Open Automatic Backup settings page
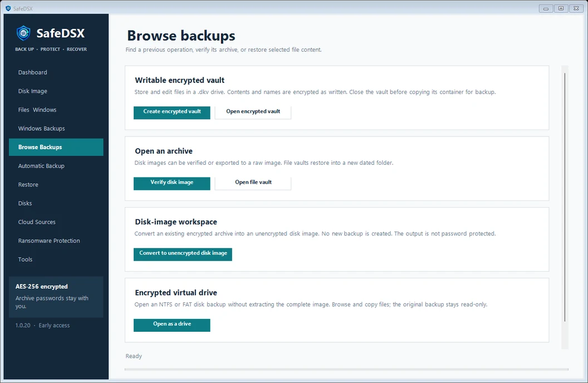Viewport: 588px width, 383px height. [56, 166]
